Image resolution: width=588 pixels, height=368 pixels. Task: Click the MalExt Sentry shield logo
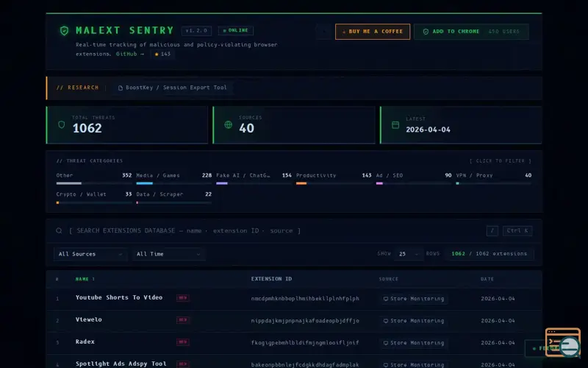(x=64, y=30)
